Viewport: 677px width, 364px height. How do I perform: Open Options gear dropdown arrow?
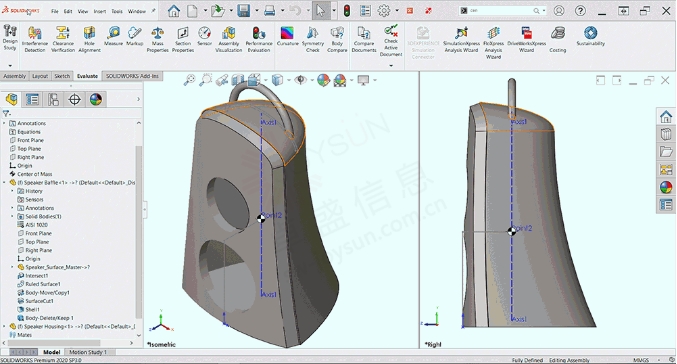coord(397,11)
